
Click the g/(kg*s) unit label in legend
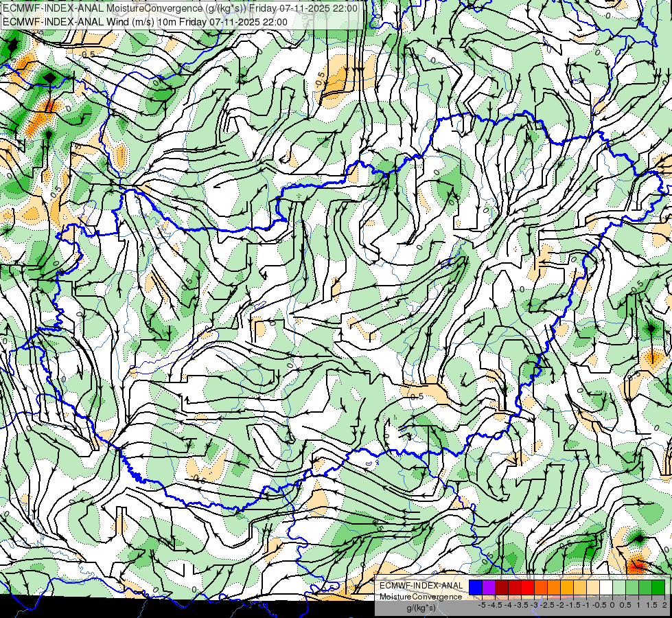pyautogui.click(x=421, y=608)
